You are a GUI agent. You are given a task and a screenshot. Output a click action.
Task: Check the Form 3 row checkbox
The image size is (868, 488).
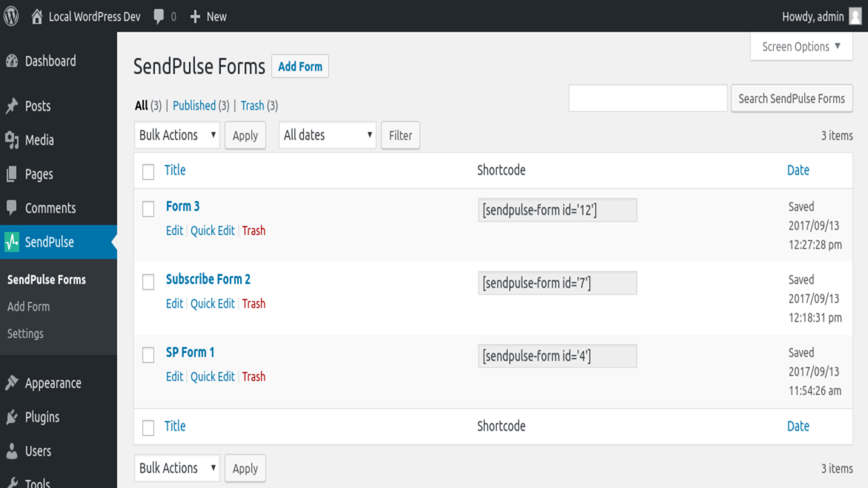pyautogui.click(x=148, y=209)
